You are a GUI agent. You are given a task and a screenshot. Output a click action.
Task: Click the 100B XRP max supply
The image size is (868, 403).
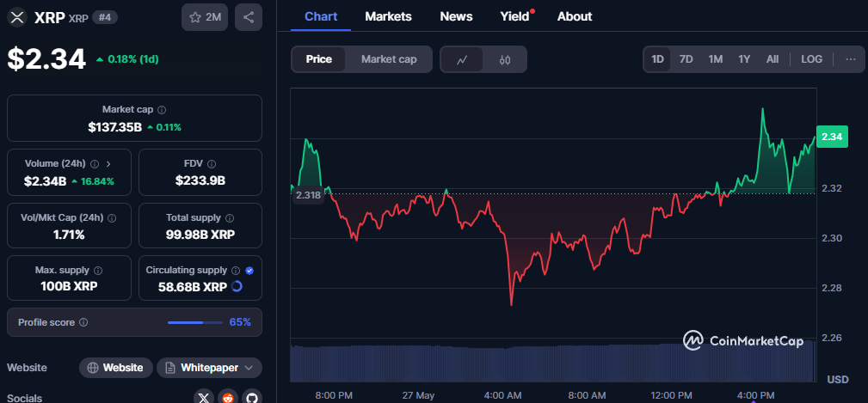(69, 286)
